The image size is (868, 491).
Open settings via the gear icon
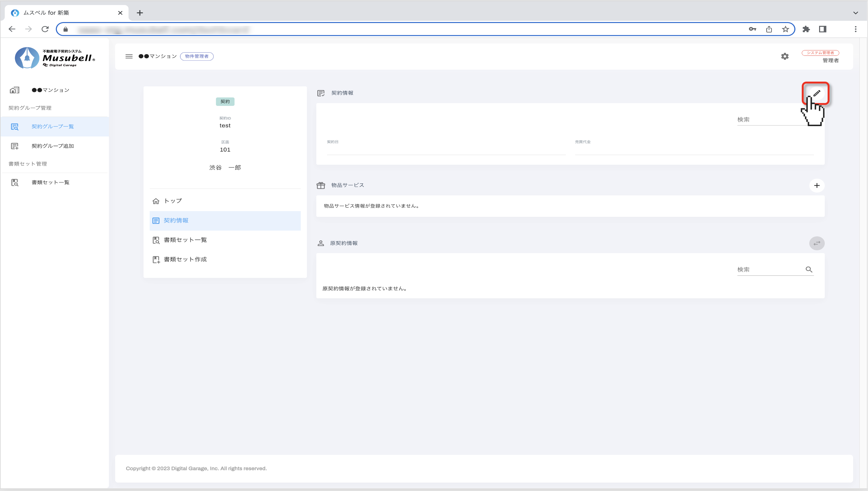click(785, 56)
